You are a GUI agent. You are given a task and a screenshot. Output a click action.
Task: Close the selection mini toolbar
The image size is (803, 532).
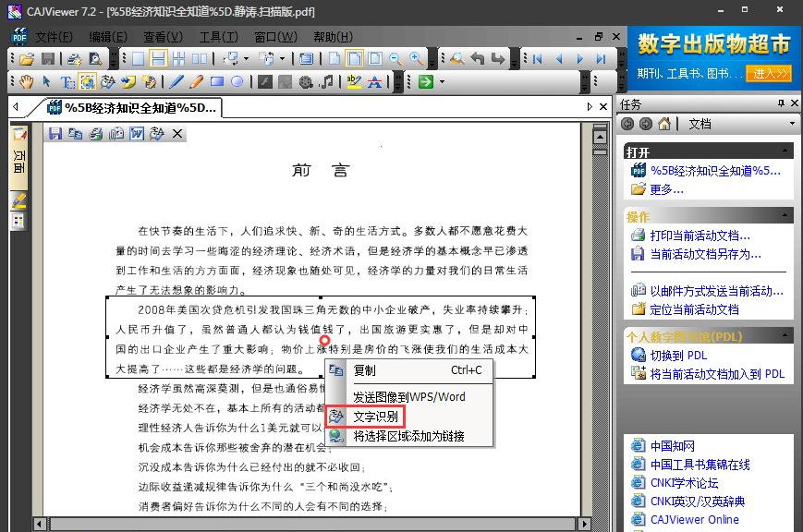tap(177, 134)
